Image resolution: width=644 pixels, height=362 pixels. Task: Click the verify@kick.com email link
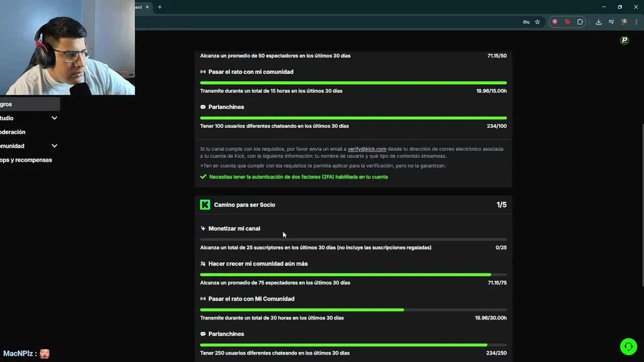367,149
